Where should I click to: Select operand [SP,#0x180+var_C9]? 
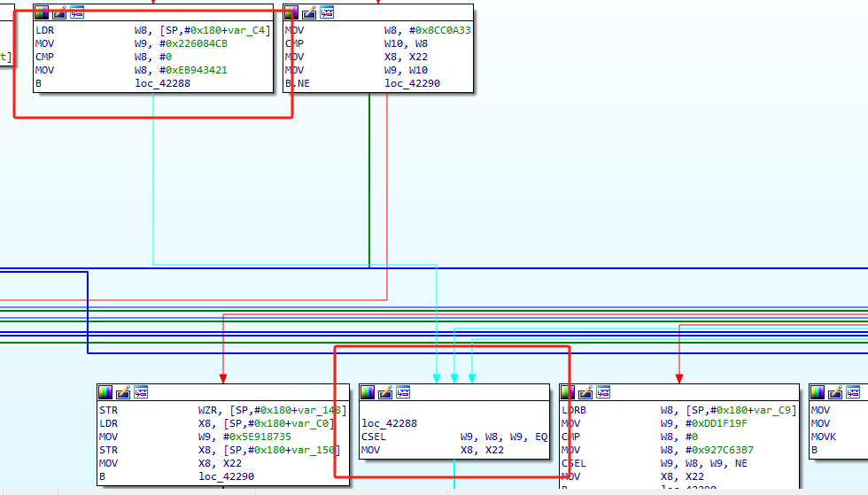click(741, 410)
